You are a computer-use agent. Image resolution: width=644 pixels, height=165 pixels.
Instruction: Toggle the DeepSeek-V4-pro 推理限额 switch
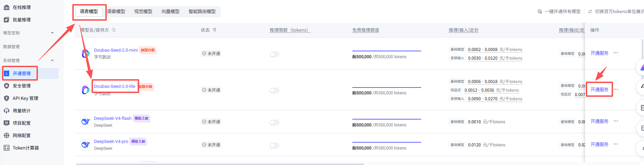coord(274,145)
